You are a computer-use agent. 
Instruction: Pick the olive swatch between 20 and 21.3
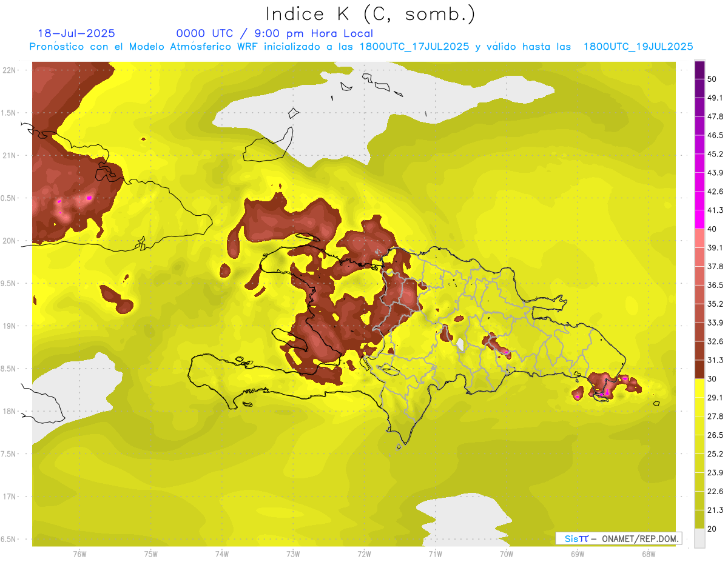click(699, 519)
